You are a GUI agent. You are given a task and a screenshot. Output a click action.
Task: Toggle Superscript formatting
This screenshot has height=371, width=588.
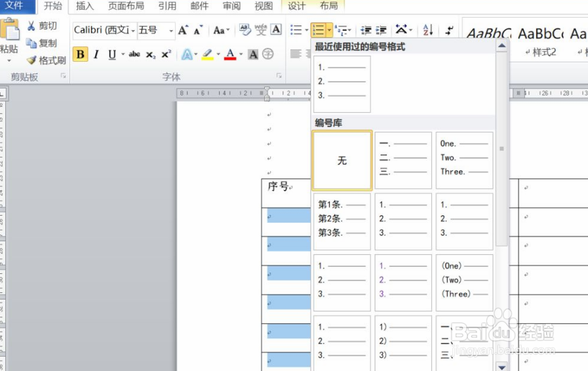tap(166, 54)
